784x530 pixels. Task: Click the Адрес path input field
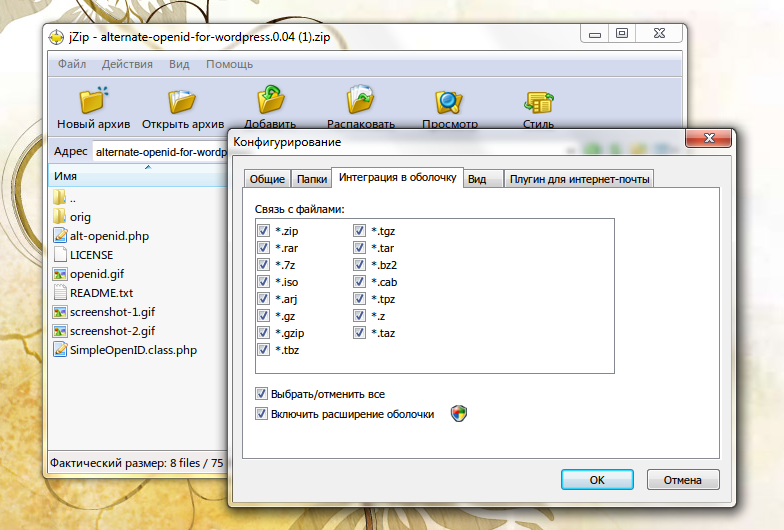160,152
